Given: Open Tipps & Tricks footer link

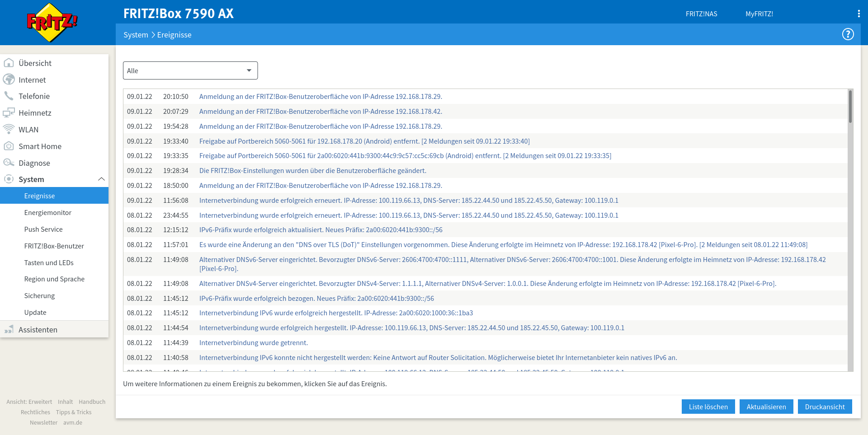Looking at the screenshot, I should point(74,412).
